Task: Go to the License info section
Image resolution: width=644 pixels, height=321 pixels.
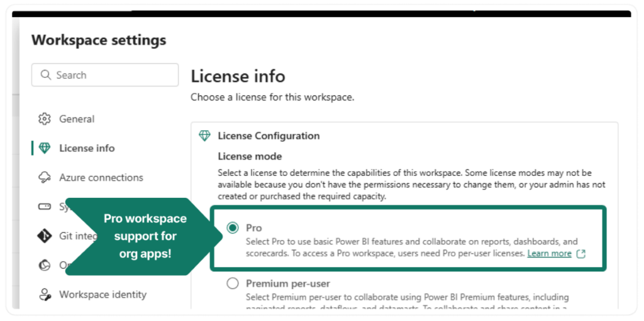Action: coord(87,148)
